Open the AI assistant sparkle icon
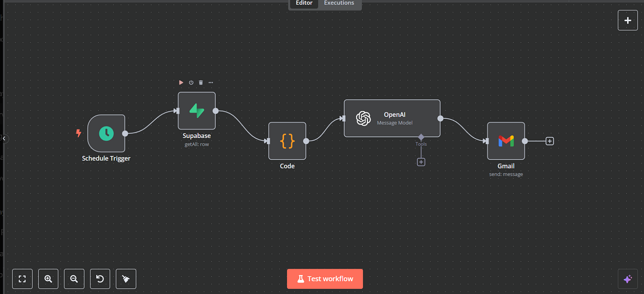This screenshot has height=294, width=644. click(627, 279)
